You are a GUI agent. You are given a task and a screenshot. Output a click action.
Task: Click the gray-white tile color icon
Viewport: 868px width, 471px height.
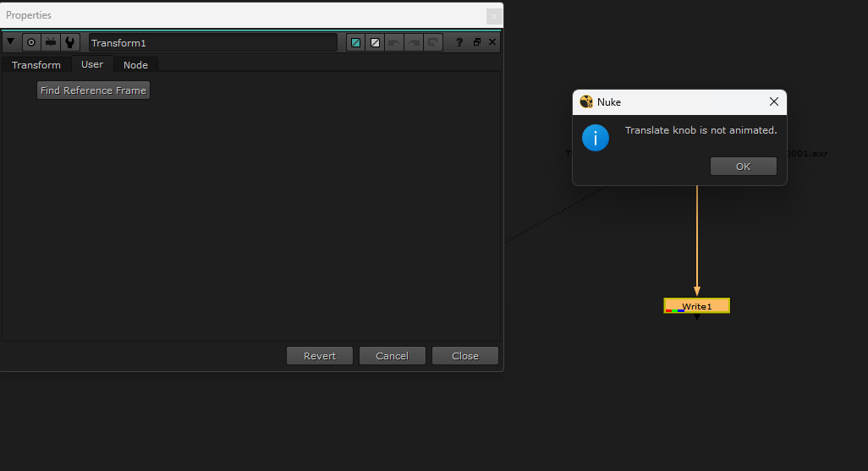click(x=376, y=42)
